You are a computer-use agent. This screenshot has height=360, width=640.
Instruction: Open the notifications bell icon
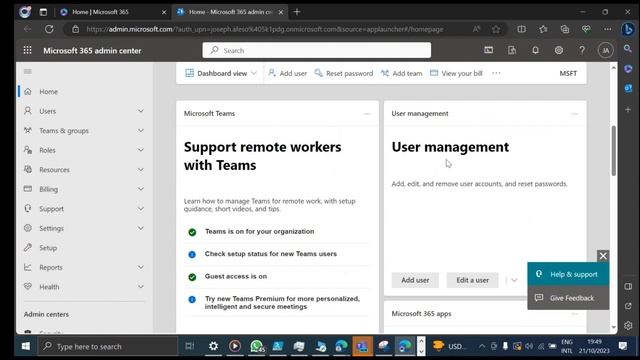pos(535,50)
